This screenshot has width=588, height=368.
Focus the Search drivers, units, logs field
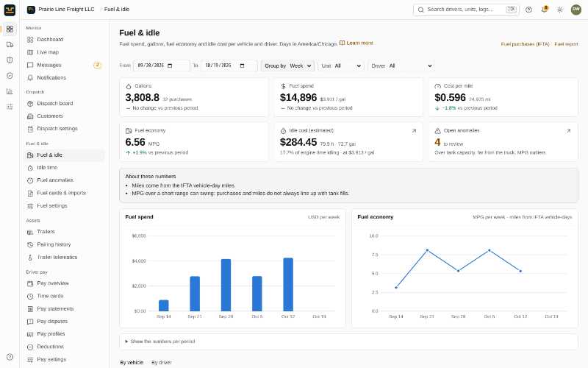[466, 10]
